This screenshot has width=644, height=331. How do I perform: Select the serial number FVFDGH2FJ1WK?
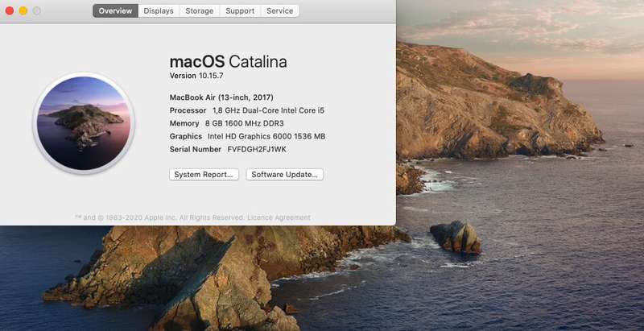pyautogui.click(x=257, y=150)
